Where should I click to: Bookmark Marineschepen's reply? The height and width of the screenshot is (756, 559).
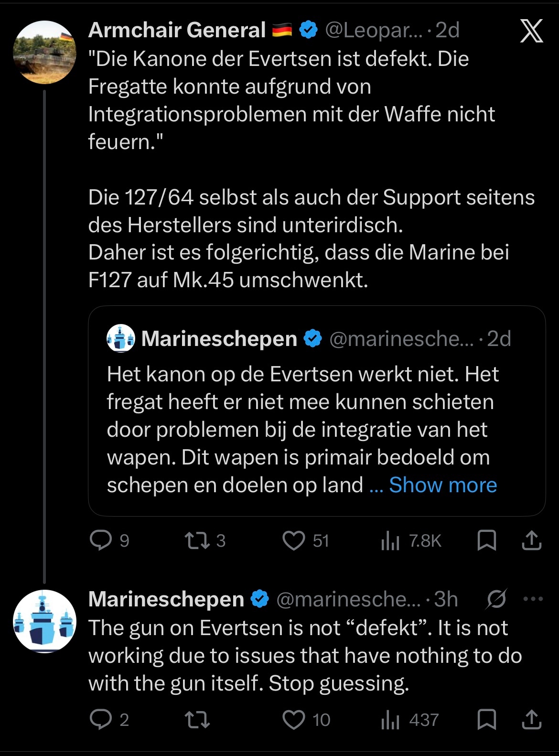point(487,720)
